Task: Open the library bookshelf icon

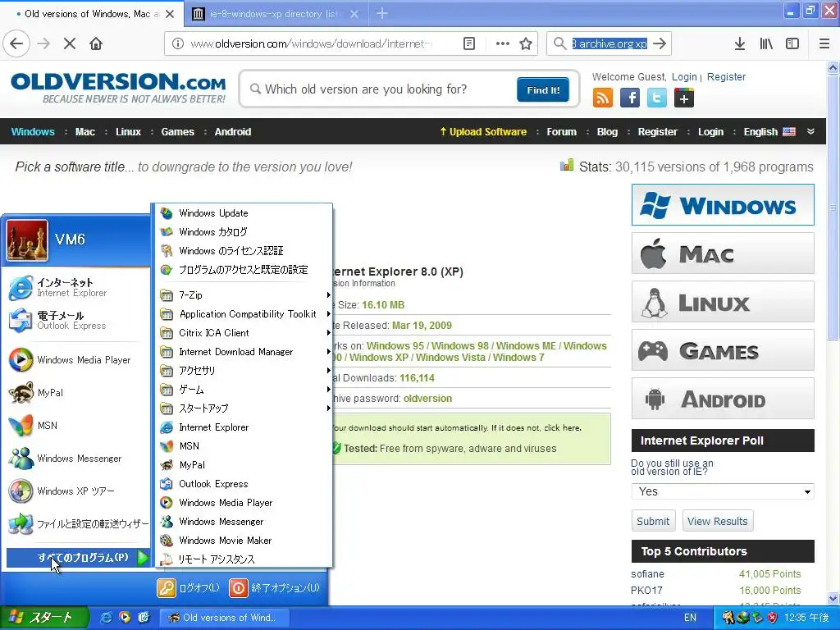Action: coord(766,43)
